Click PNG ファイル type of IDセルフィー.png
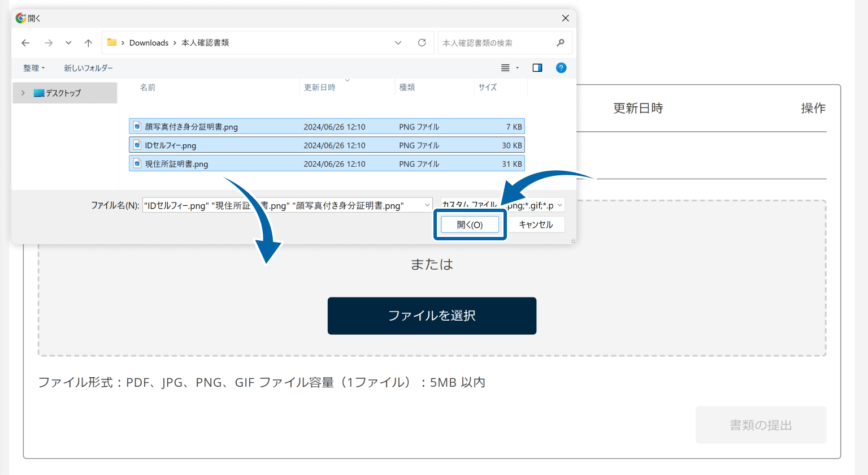Image resolution: width=868 pixels, height=475 pixels. (x=419, y=145)
